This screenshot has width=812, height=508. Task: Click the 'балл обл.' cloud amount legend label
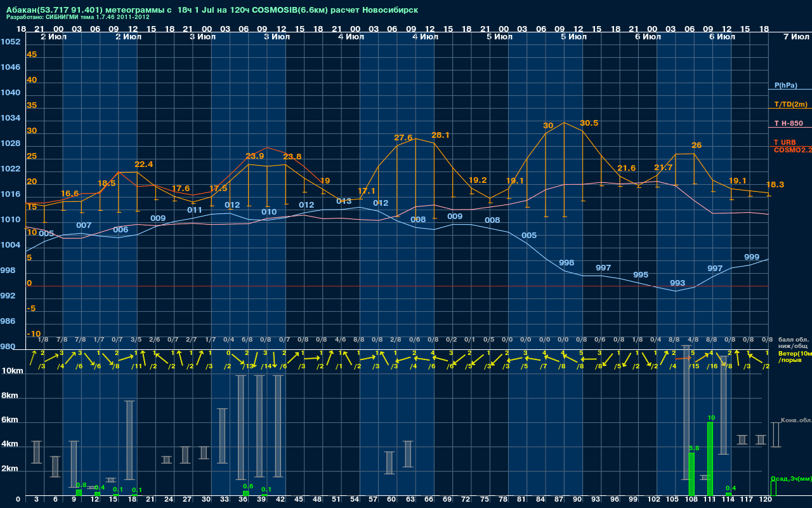coord(794,339)
